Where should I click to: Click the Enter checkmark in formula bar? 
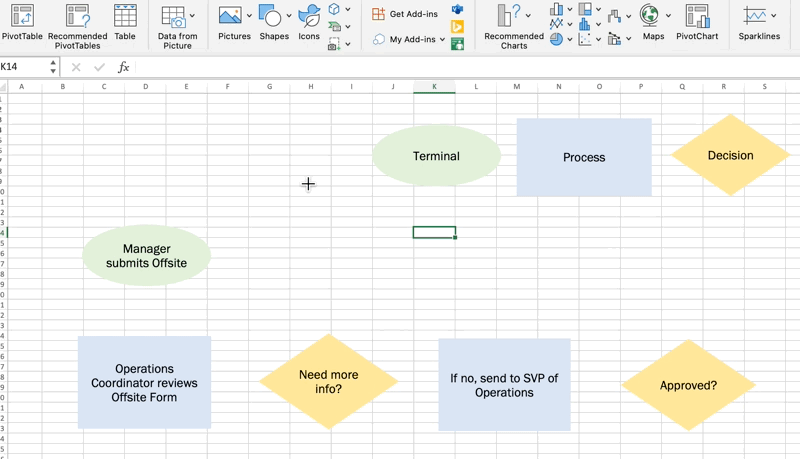[x=99, y=67]
